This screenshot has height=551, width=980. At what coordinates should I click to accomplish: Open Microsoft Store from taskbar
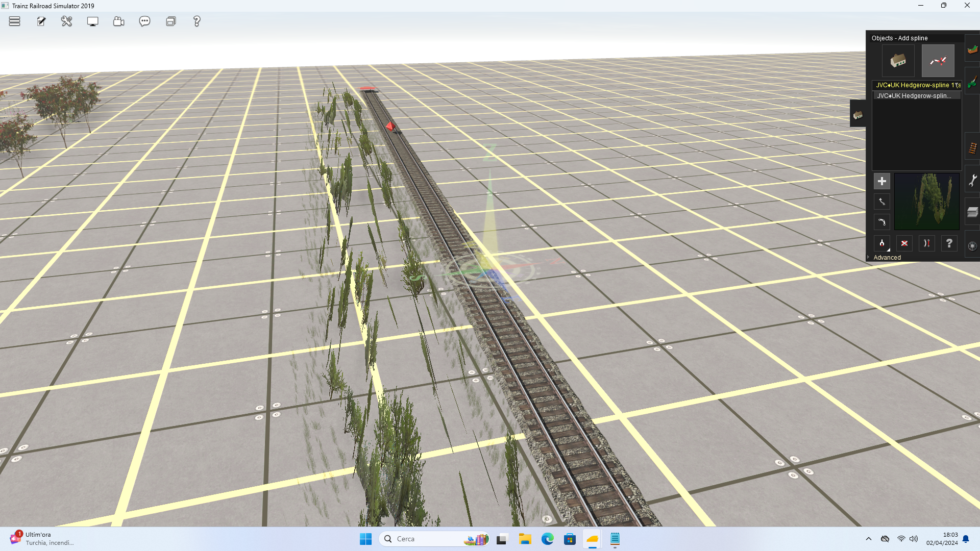[570, 539]
